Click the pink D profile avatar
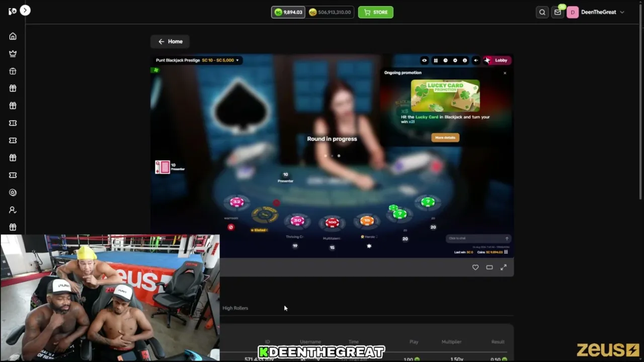The width and height of the screenshot is (644, 362). 573,12
